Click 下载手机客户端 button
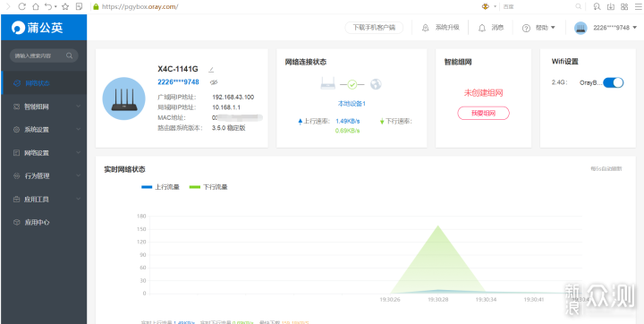644x324 pixels. coord(374,28)
